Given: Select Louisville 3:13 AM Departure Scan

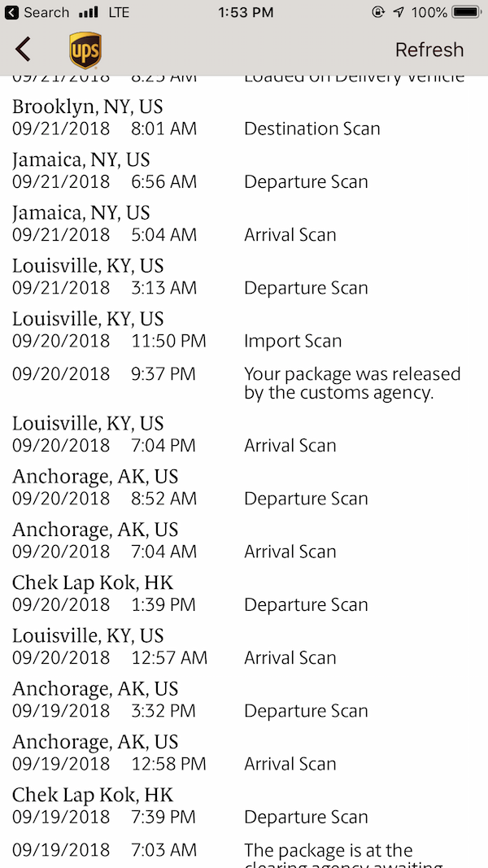Looking at the screenshot, I should tap(244, 277).
